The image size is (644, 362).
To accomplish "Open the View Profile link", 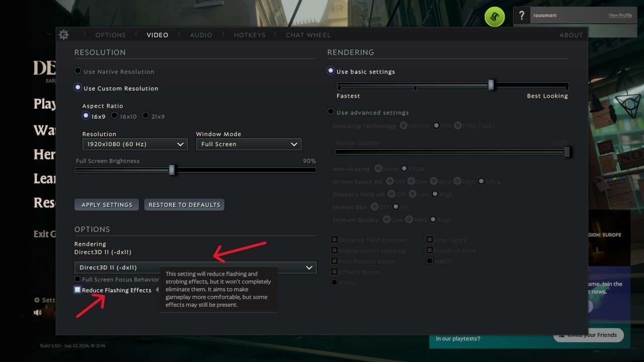I will click(x=620, y=16).
